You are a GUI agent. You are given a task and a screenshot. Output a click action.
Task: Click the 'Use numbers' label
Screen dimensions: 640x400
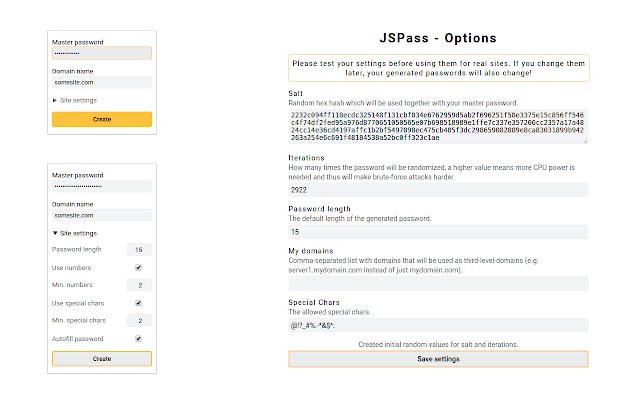pyautogui.click(x=71, y=268)
